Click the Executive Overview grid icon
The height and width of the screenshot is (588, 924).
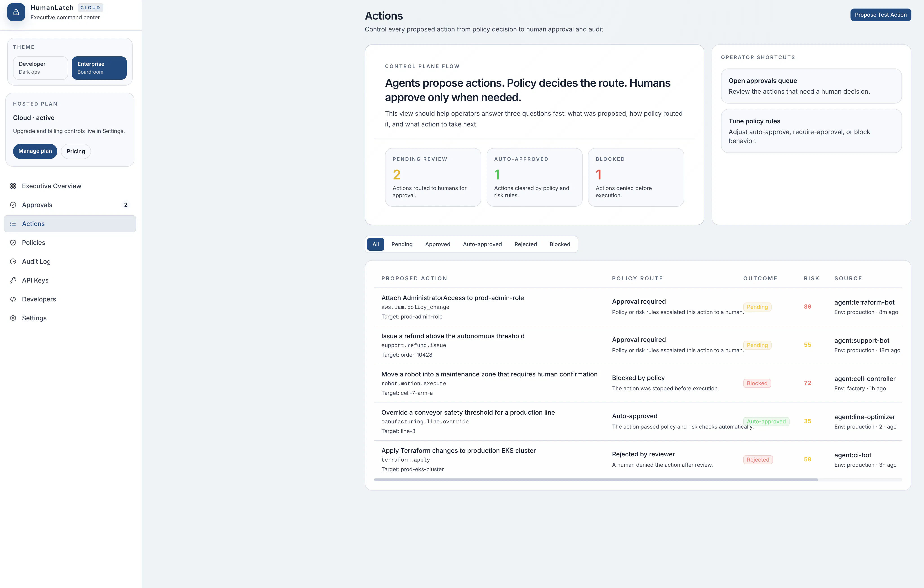point(13,186)
